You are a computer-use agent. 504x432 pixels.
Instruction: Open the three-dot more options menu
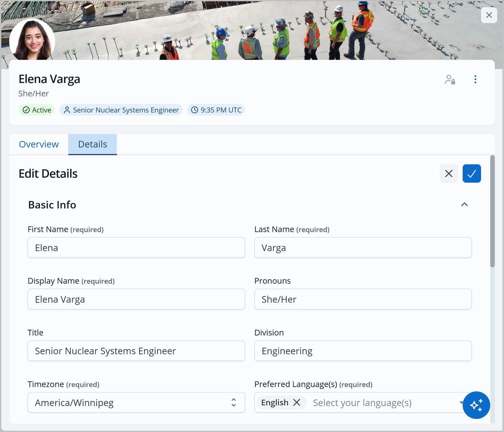tap(475, 79)
